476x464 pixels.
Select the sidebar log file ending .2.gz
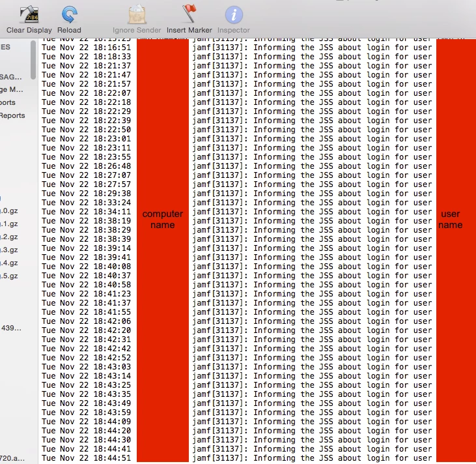(x=9, y=237)
